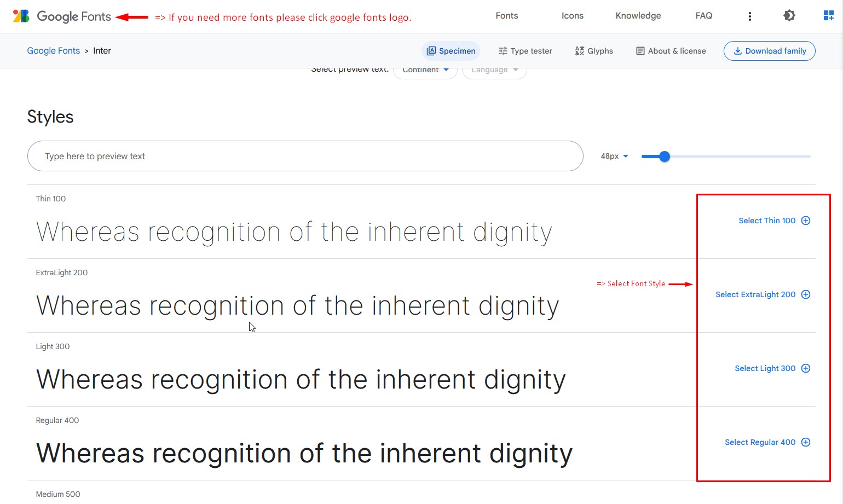Click the plus icon for ExtraLight 200
843x504 pixels.
(x=806, y=294)
